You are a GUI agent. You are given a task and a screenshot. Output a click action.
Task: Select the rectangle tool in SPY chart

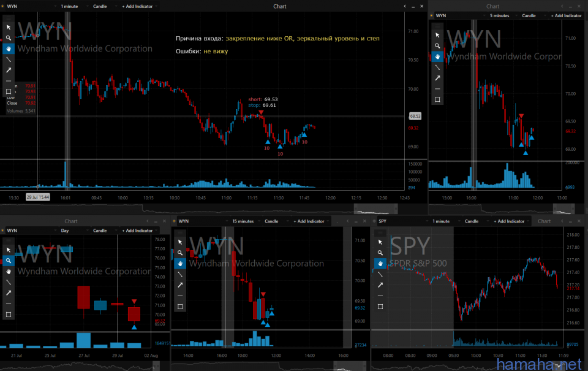[x=380, y=307]
